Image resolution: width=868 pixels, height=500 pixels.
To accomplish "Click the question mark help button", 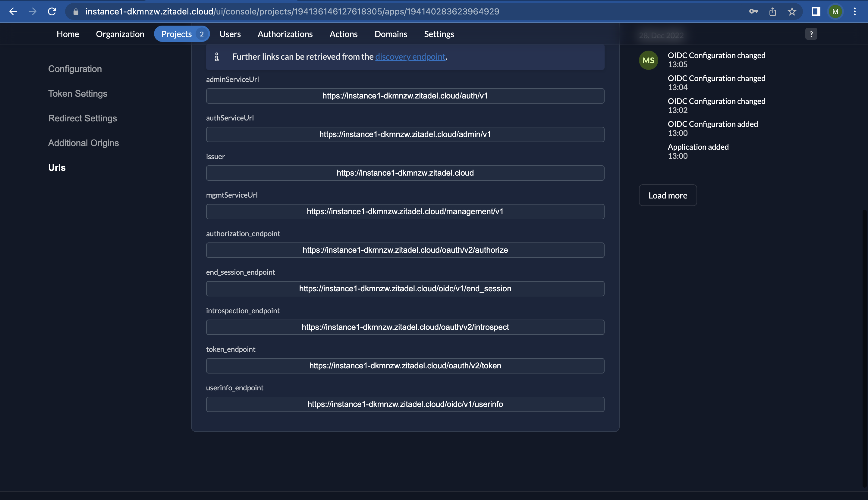I will (811, 34).
